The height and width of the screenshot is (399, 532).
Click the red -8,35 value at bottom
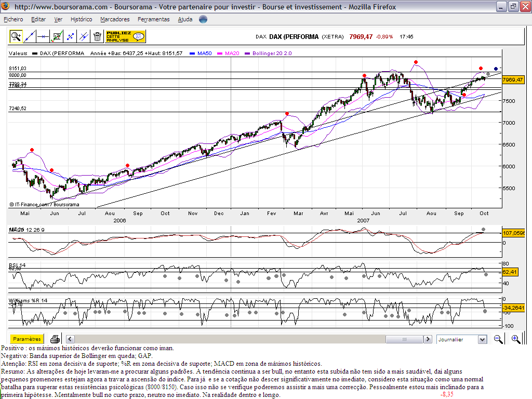point(447,394)
